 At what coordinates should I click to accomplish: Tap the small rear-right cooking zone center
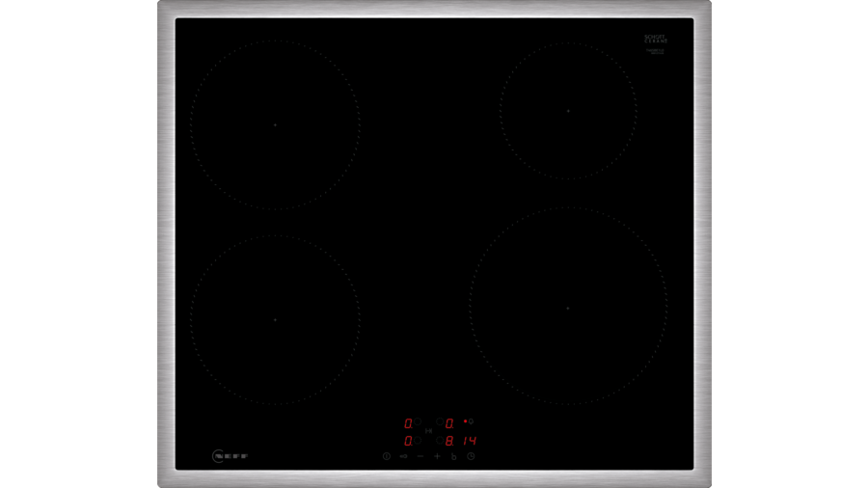tap(568, 111)
